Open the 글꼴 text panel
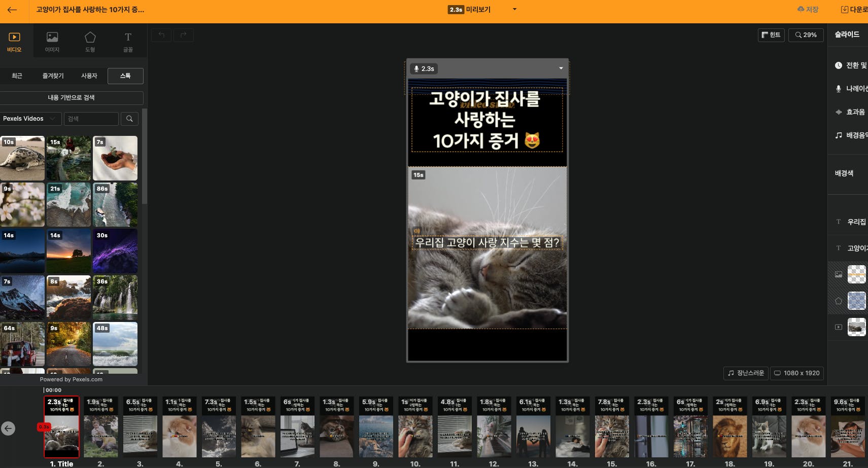The image size is (868, 468). (128, 42)
